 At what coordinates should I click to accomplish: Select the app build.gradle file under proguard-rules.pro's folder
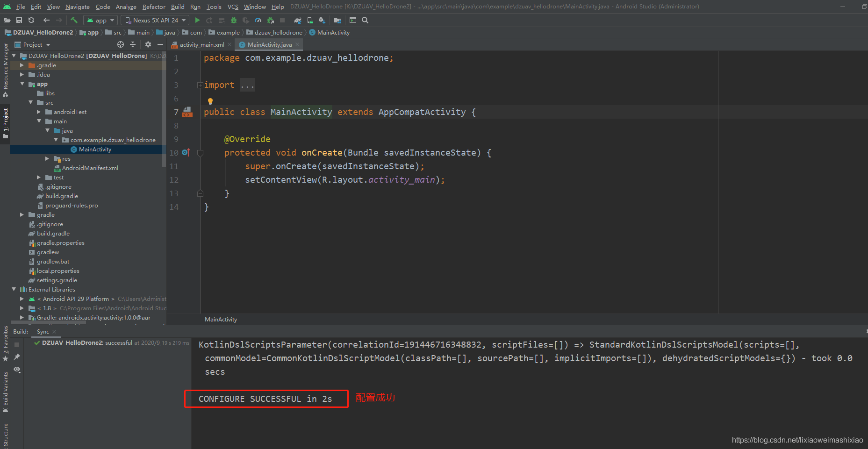click(x=62, y=196)
